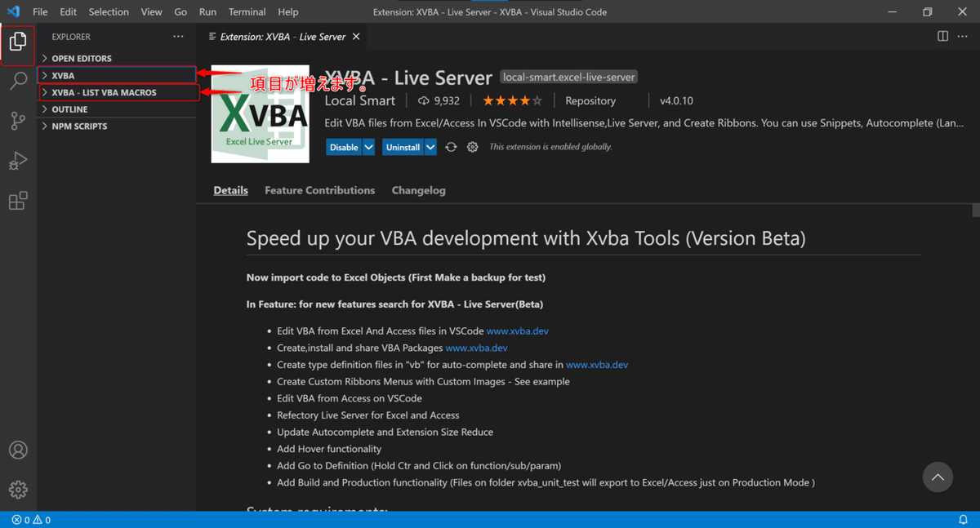Click the v4.0.10 version text

(676, 101)
